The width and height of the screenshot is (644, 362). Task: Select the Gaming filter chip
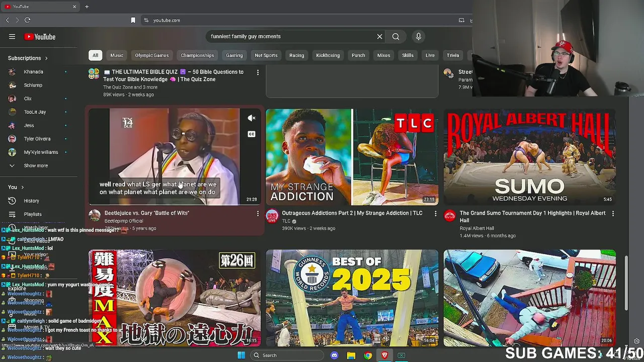234,55
